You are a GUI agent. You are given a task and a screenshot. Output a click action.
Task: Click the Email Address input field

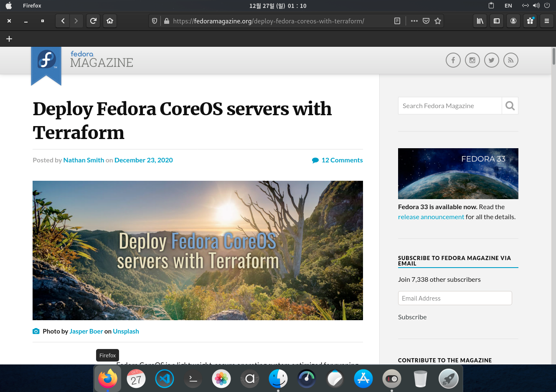pyautogui.click(x=455, y=298)
